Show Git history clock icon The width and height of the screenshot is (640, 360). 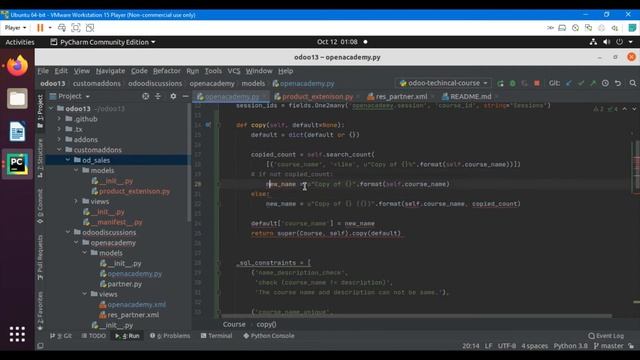click(605, 83)
